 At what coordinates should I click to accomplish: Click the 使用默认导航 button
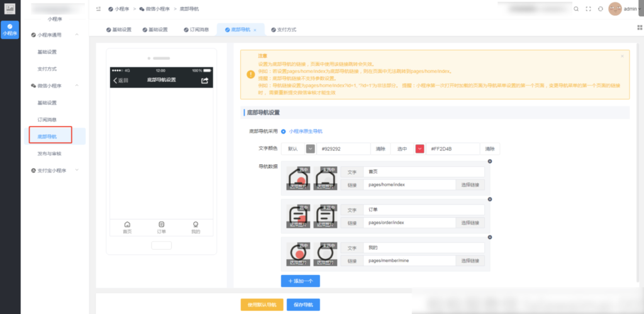point(262,305)
